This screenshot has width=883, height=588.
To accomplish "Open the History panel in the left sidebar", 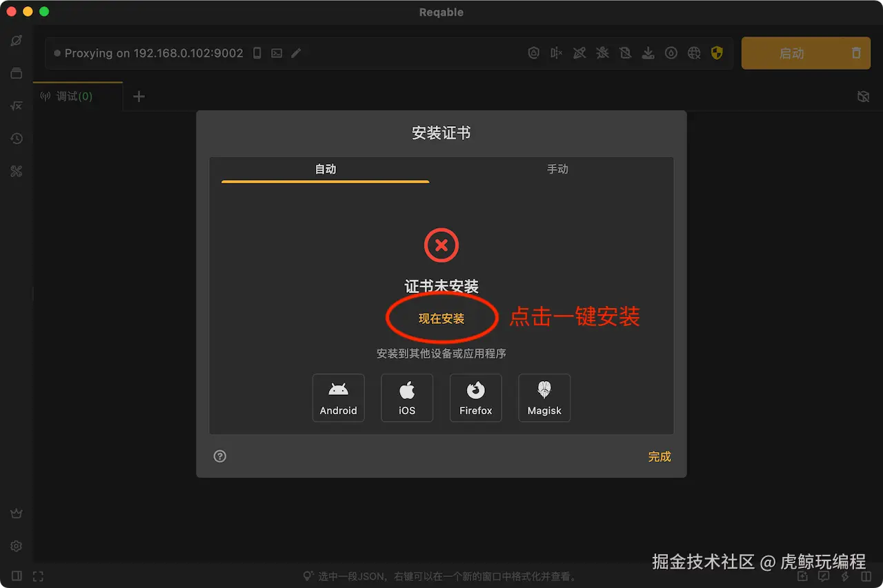I will pyautogui.click(x=16, y=138).
